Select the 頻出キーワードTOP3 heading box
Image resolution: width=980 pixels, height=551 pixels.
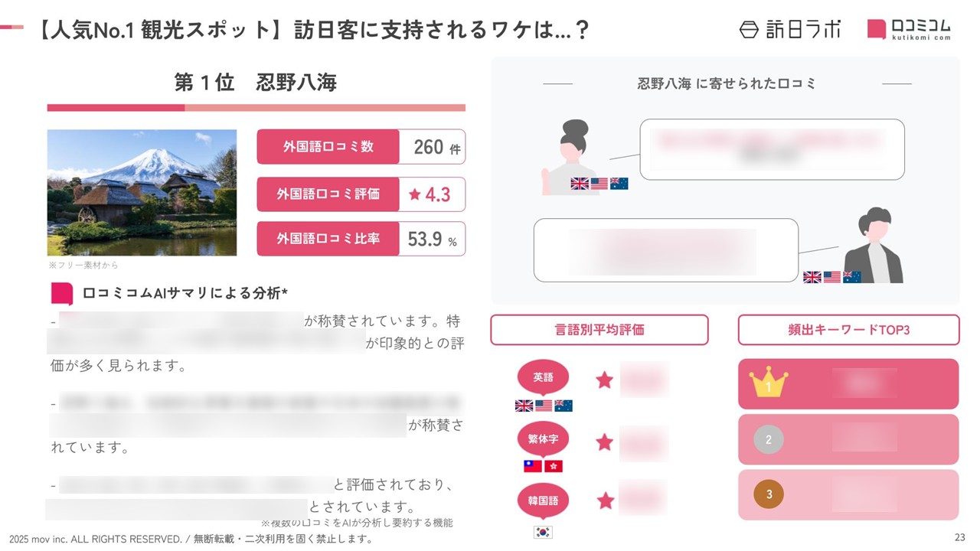(x=848, y=330)
